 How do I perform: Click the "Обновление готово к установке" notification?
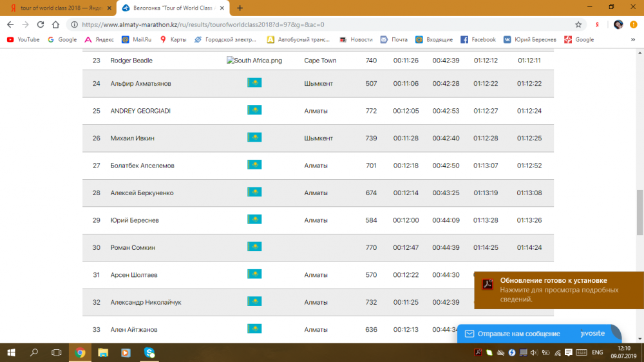[x=558, y=290]
